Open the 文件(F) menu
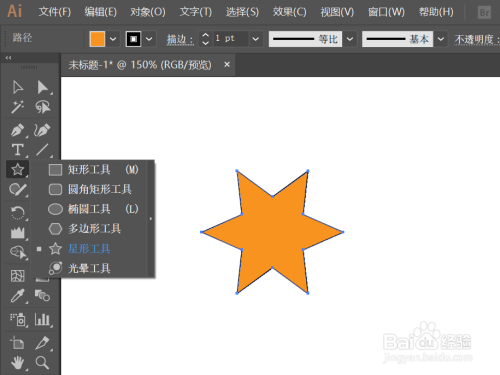 pos(55,12)
